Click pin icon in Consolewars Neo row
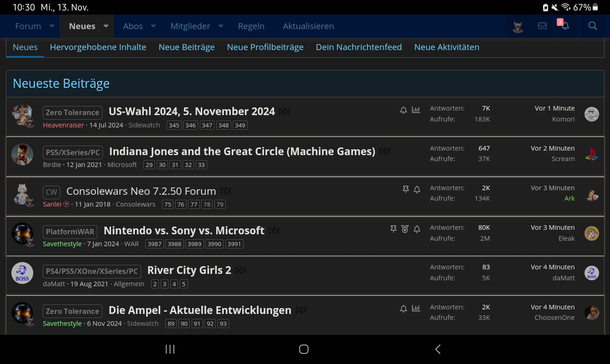Screen dimensions: 610x364 (406, 189)
